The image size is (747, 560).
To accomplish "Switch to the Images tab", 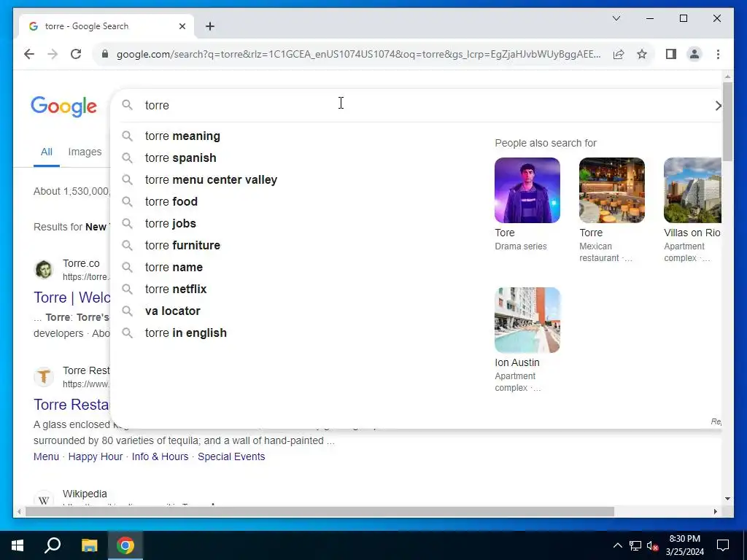I will pyautogui.click(x=85, y=152).
